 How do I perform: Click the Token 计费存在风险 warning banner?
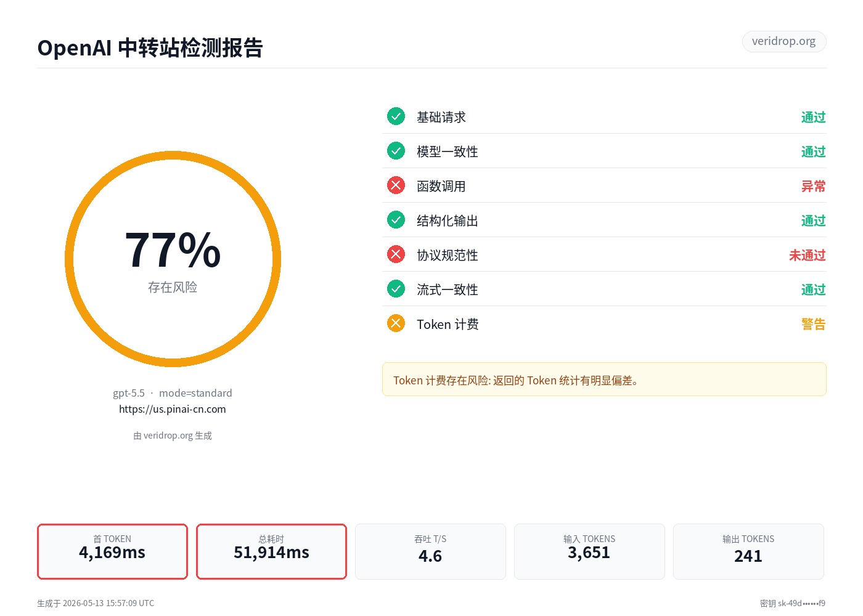click(604, 379)
